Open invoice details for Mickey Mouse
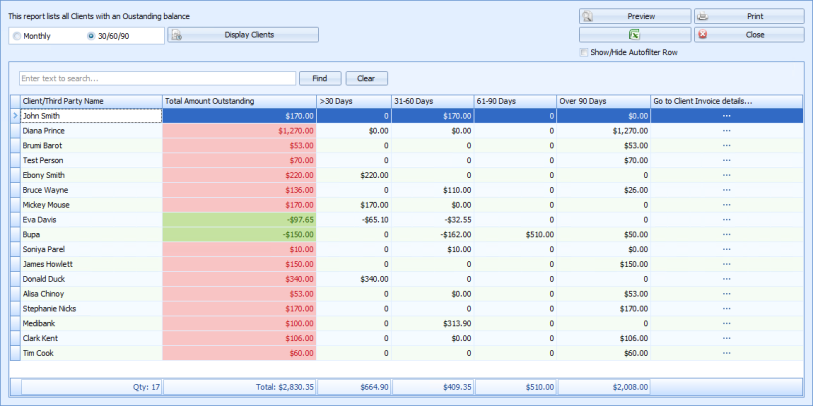This screenshot has width=813, height=406. (726, 205)
